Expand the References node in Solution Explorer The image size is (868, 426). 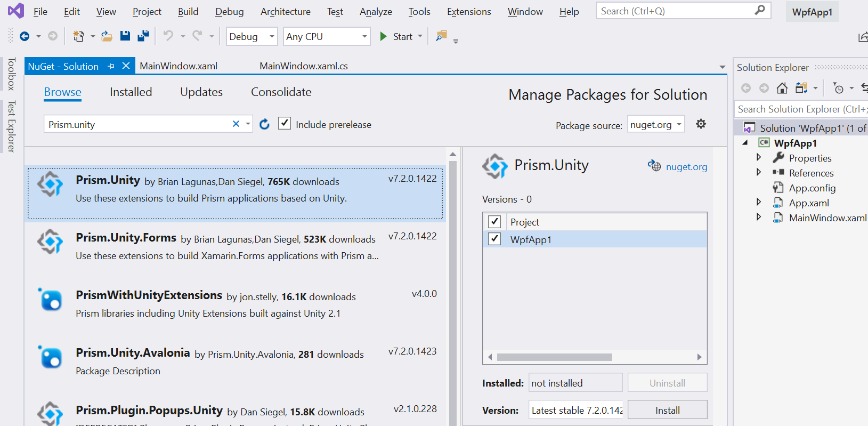[759, 172]
